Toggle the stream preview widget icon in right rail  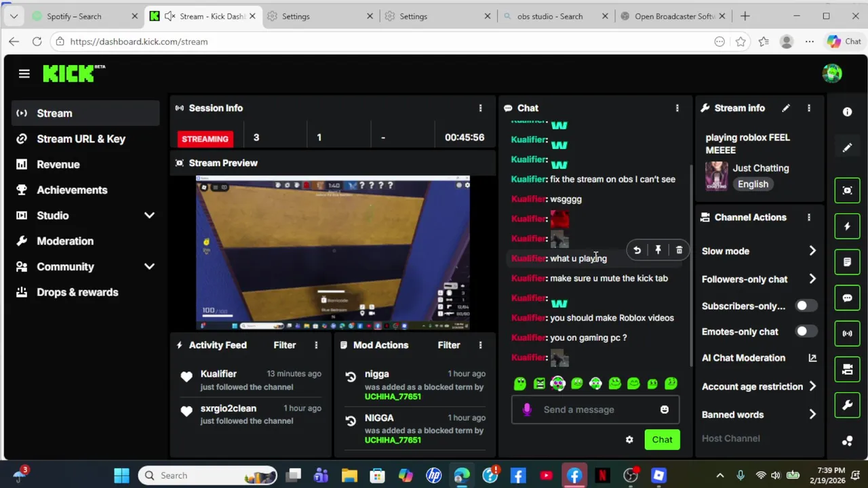point(847,190)
